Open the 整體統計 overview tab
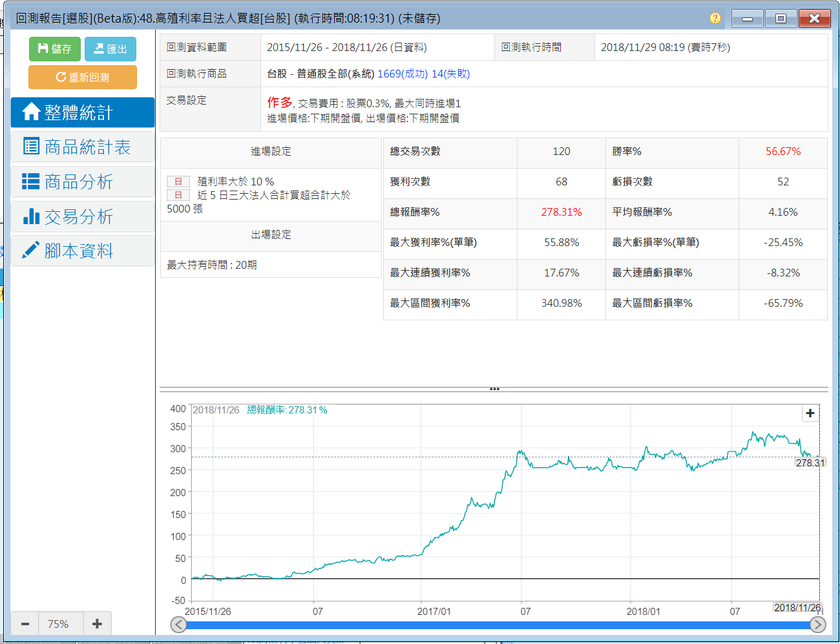 83,112
